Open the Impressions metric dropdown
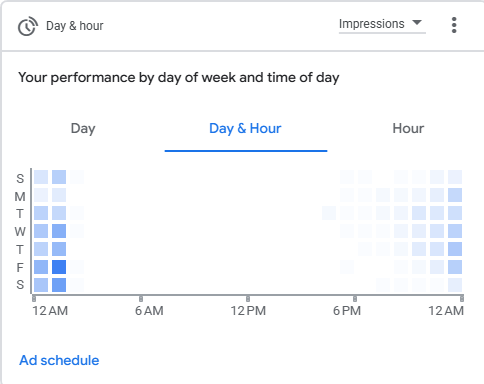 coord(382,24)
